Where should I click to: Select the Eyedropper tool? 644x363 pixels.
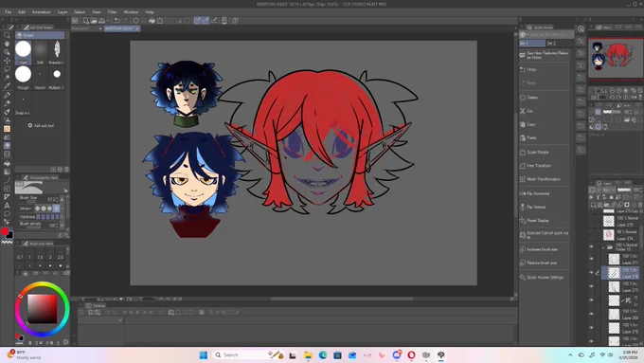[x=7, y=86]
